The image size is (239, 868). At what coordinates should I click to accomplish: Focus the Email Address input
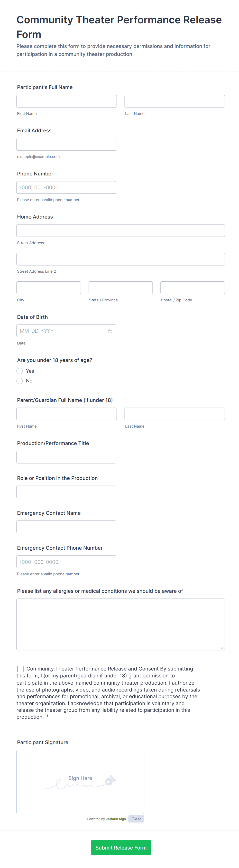(x=66, y=144)
